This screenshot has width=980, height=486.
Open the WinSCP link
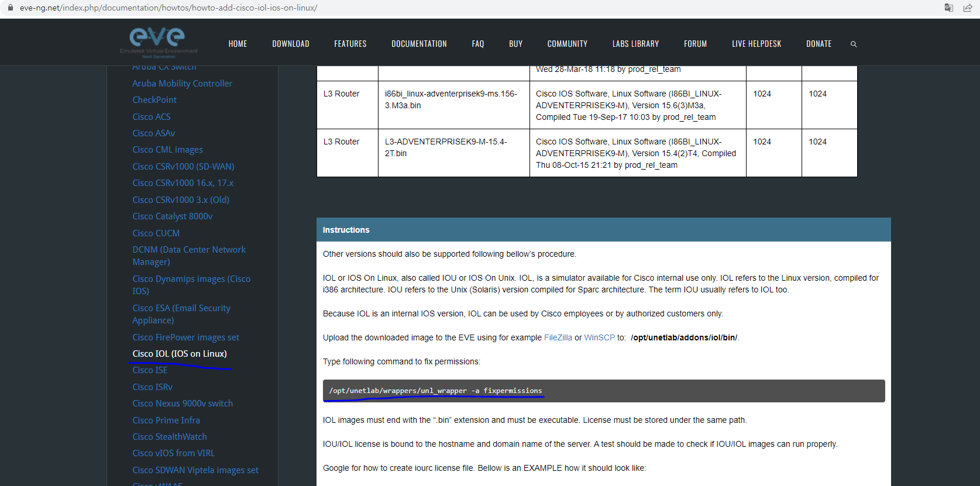(600, 337)
